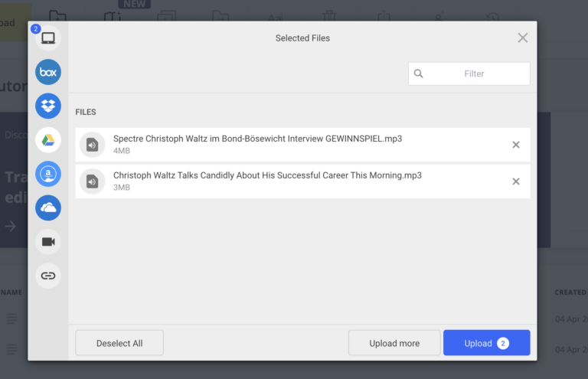Choose link URL source icon
588x379 pixels.
click(x=48, y=276)
